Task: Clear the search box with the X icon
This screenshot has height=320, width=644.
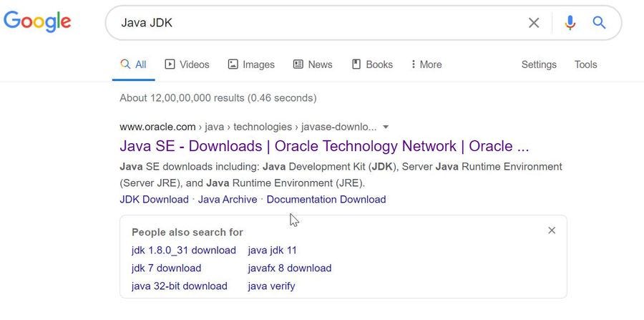Action: pos(534,23)
